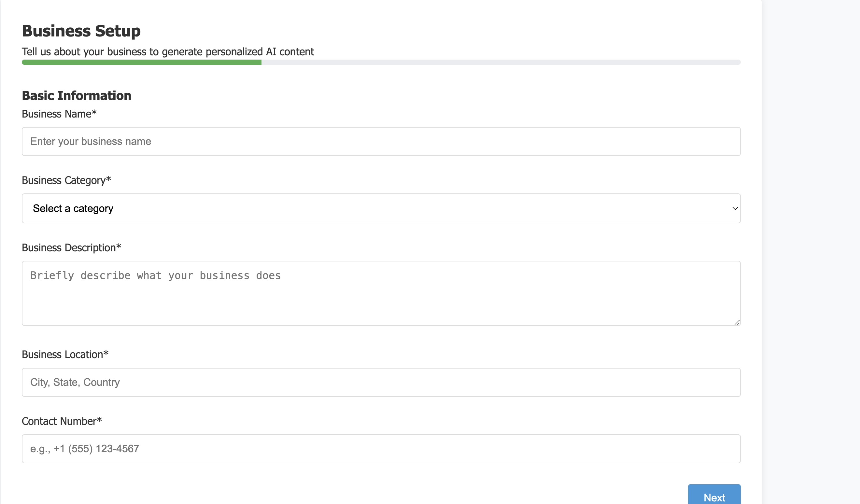Click the gray unfilled progress bar portion
860x504 pixels.
[x=500, y=62]
